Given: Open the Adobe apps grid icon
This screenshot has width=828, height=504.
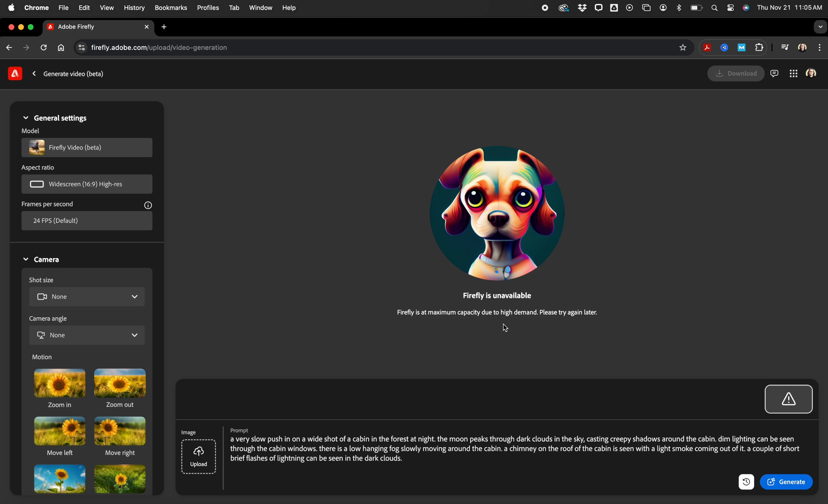Looking at the screenshot, I should click(x=794, y=73).
